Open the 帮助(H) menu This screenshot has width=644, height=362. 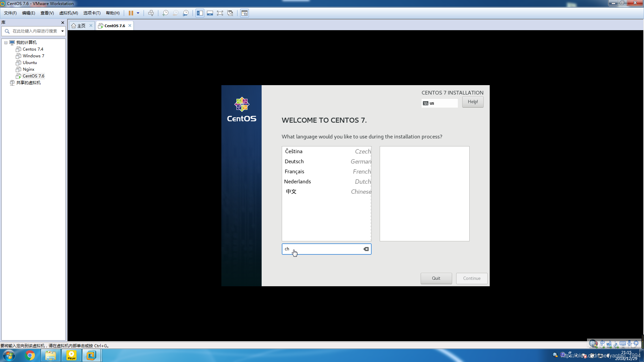pos(113,13)
